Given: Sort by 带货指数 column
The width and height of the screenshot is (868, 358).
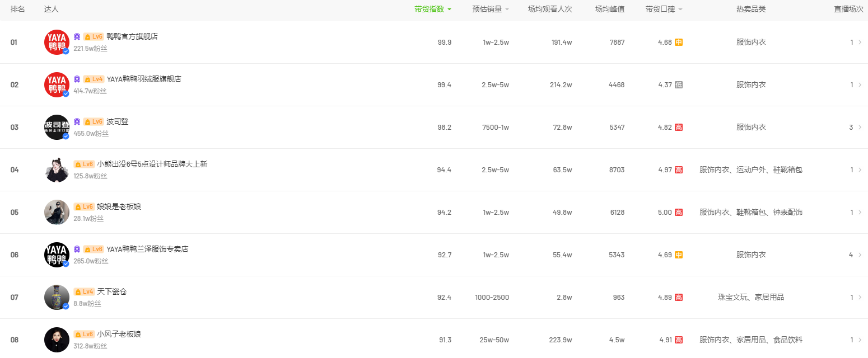Looking at the screenshot, I should tap(433, 9).
